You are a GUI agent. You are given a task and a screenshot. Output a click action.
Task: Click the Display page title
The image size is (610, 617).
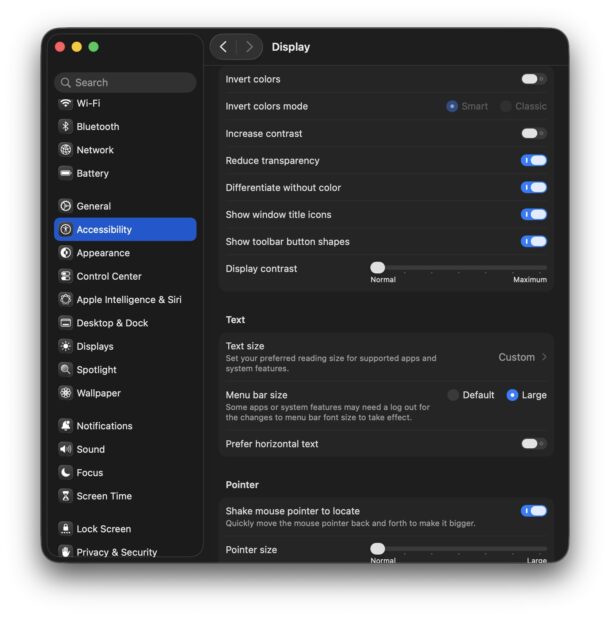(x=291, y=47)
